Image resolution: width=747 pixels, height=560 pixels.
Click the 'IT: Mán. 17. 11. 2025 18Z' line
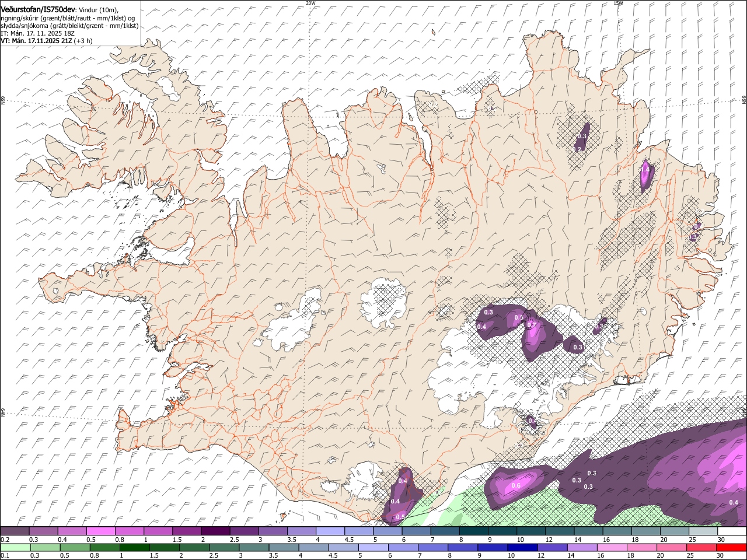tap(37, 33)
